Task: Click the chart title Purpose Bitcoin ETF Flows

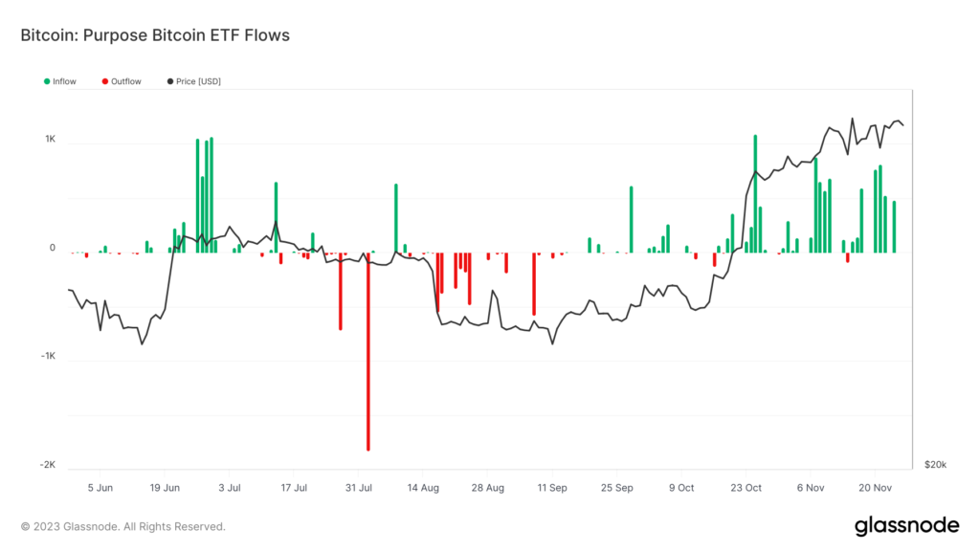Action: [187, 35]
